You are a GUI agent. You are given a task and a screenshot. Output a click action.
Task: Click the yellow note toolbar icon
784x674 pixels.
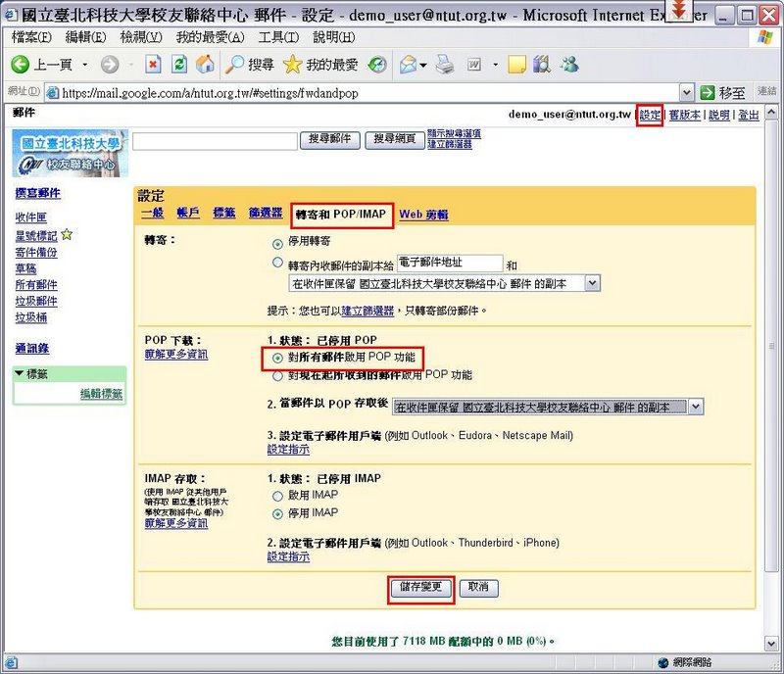(516, 65)
